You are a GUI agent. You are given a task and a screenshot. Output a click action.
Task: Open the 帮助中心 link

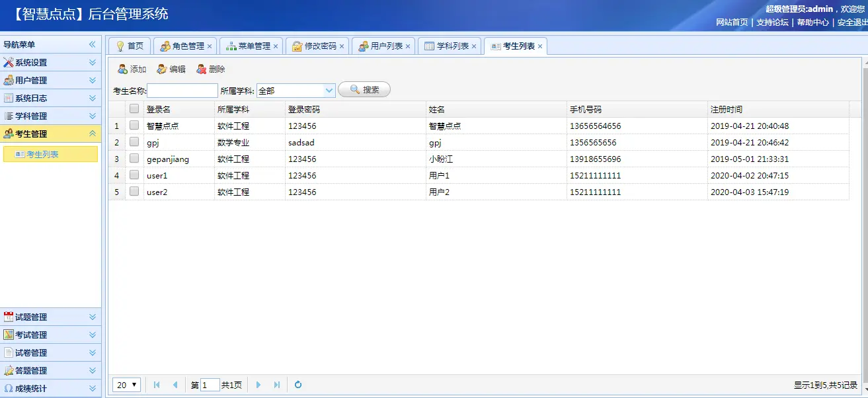812,22
